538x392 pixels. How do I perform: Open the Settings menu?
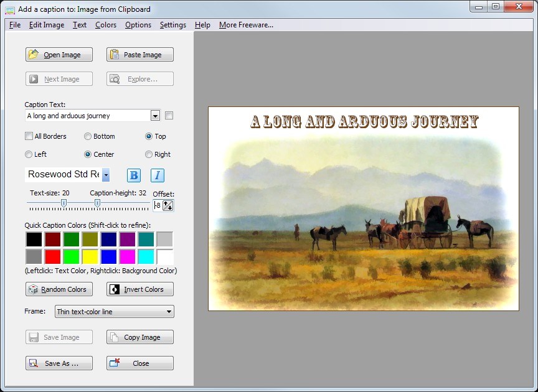point(172,25)
